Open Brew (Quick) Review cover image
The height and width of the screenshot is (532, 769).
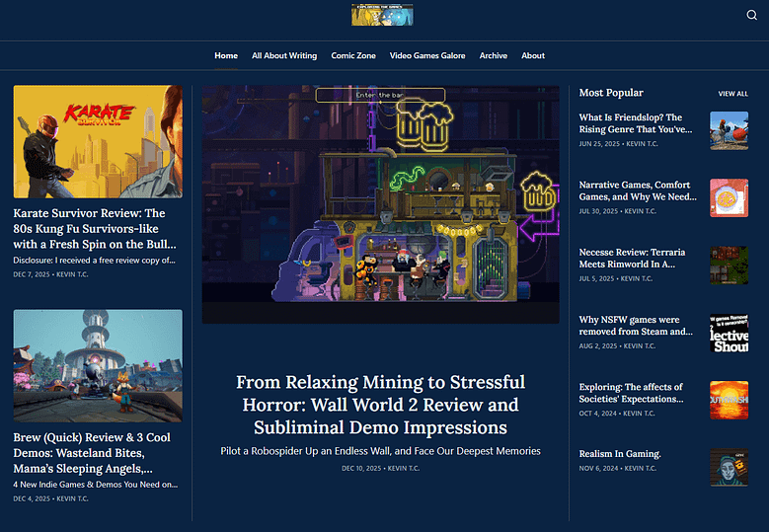pyautogui.click(x=98, y=366)
